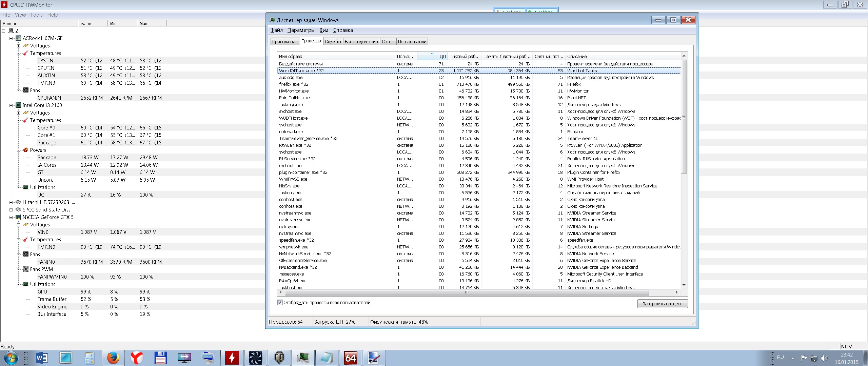Screen dimensions: 868x366
Task: Open HWMonitor from the taskbar
Action: pyautogui.click(x=232, y=358)
